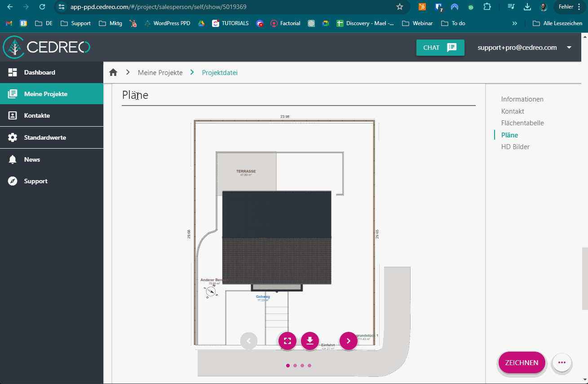Click the home breadcrumb icon
The width and height of the screenshot is (588, 384).
click(x=113, y=72)
